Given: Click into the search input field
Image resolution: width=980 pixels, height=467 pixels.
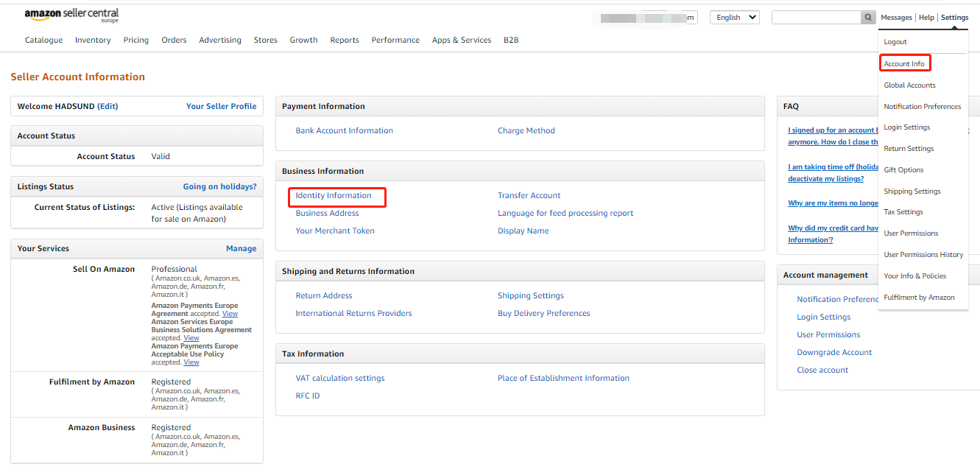Looking at the screenshot, I should coord(816,17).
